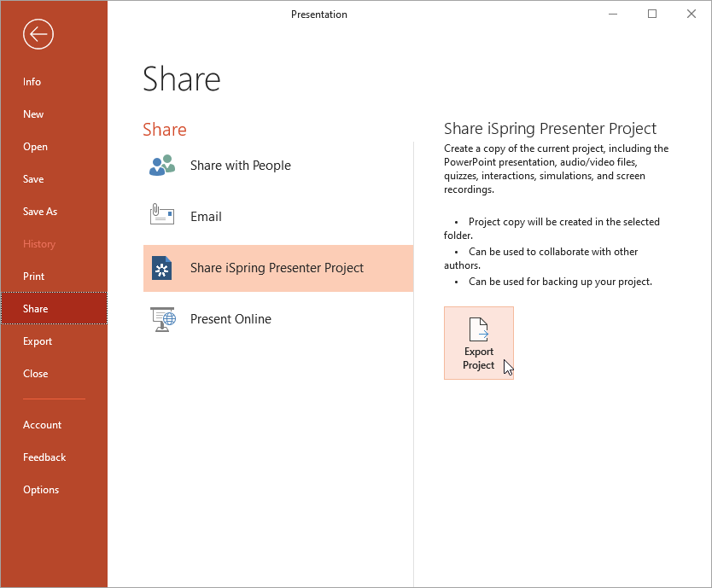Screen dimensions: 712x588
Task: Maximize the Presentation window
Action: tap(652, 14)
